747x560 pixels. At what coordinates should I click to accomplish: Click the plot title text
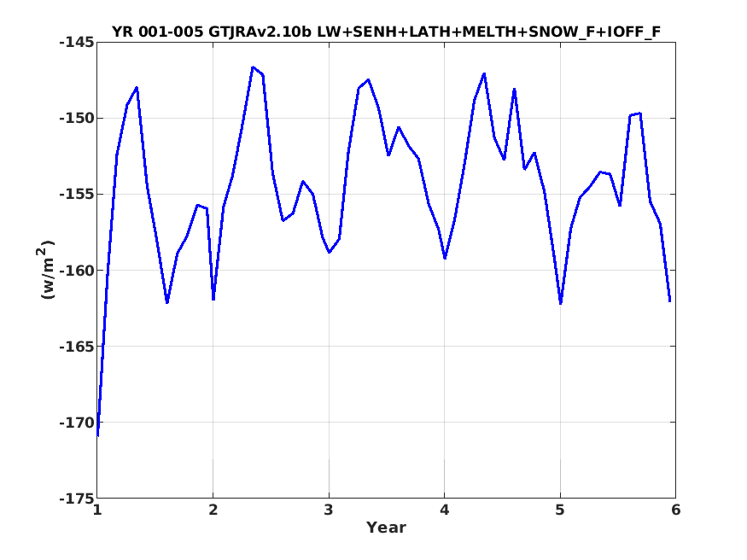[386, 32]
